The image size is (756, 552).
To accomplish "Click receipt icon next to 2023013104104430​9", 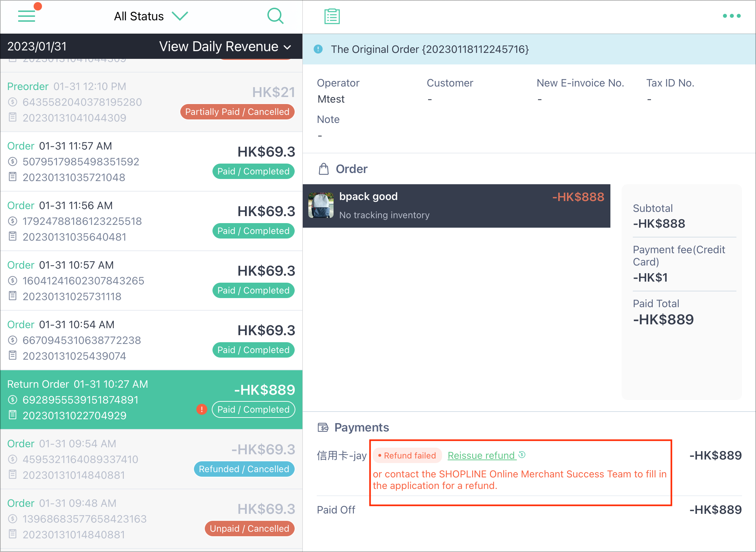I will point(13,117).
